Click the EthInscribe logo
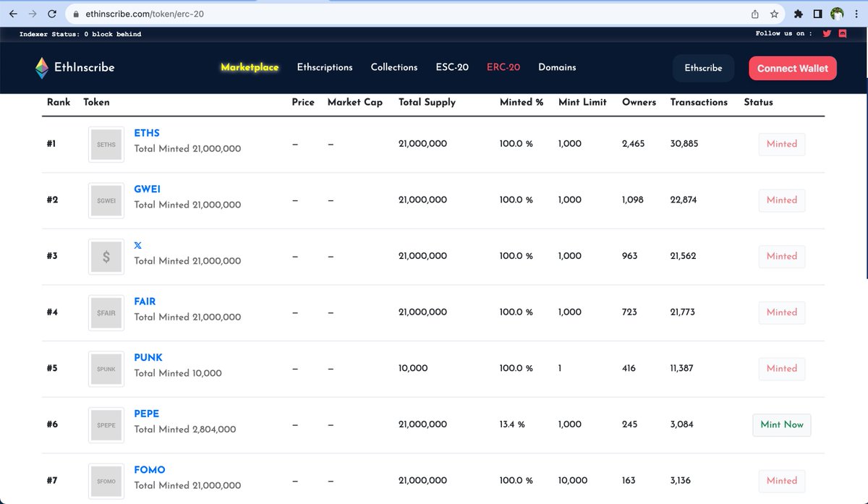The height and width of the screenshot is (504, 868). pos(75,68)
